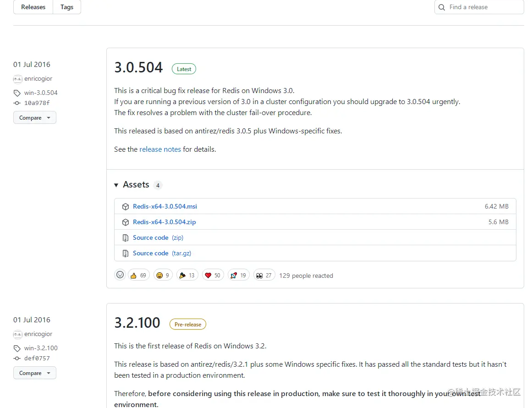Click the search magnifier icon
The height and width of the screenshot is (408, 532).
pos(441,7)
